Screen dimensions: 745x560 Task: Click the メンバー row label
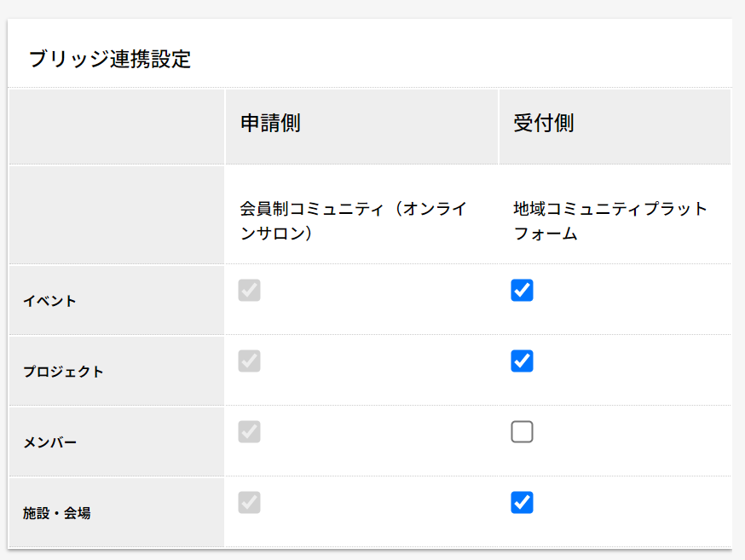click(49, 442)
